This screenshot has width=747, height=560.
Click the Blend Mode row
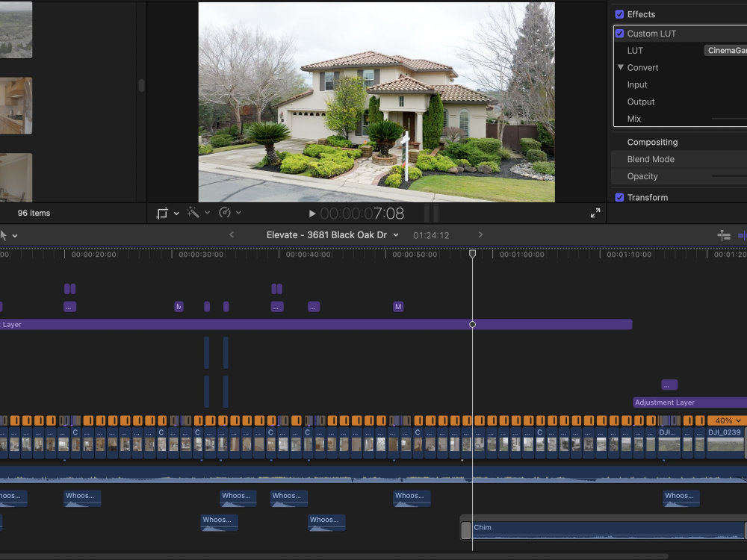coord(679,159)
